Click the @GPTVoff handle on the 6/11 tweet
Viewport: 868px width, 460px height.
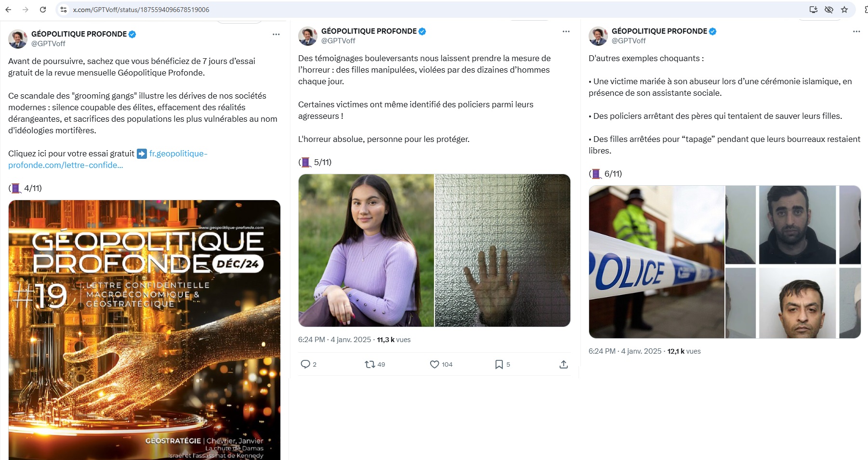629,41
